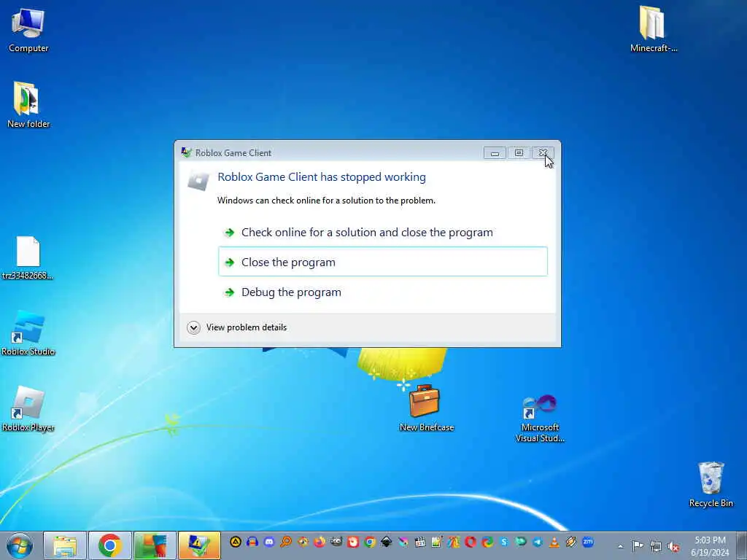
Task: Open the taskbar clock showing 5:03 PM
Action: (710, 546)
